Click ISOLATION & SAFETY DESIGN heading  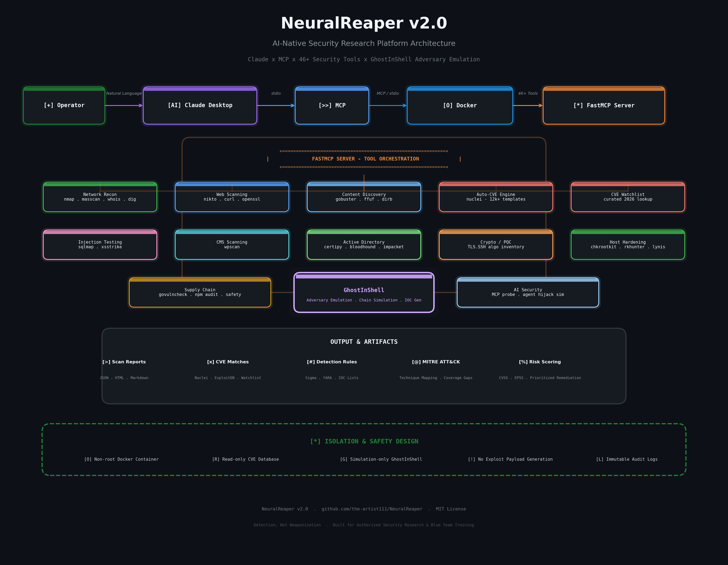pos(364,441)
